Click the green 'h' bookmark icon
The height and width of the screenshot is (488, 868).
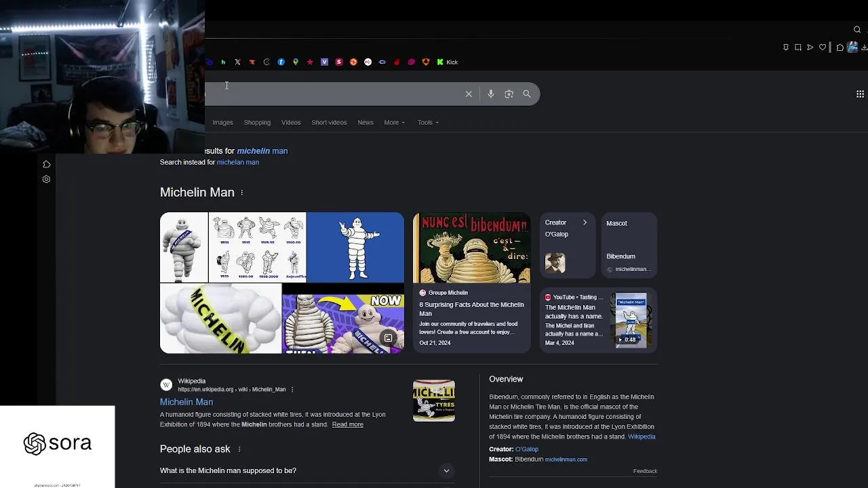tap(223, 62)
